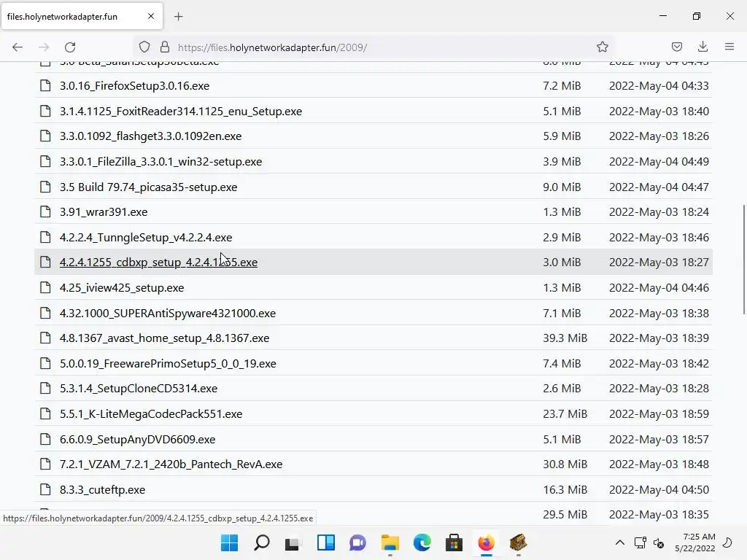Open Chat app in taskbar
The image size is (747, 560).
357,542
